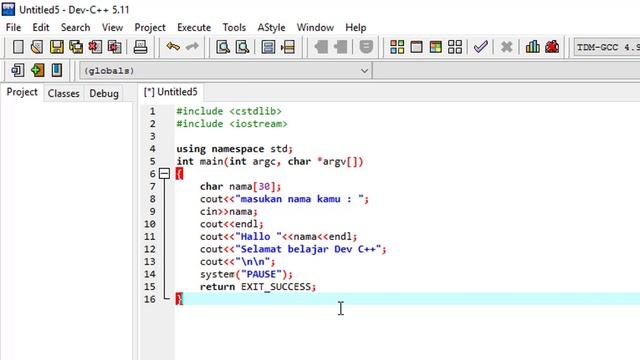Open the Window menu
The image size is (640, 360).
coord(315,27)
